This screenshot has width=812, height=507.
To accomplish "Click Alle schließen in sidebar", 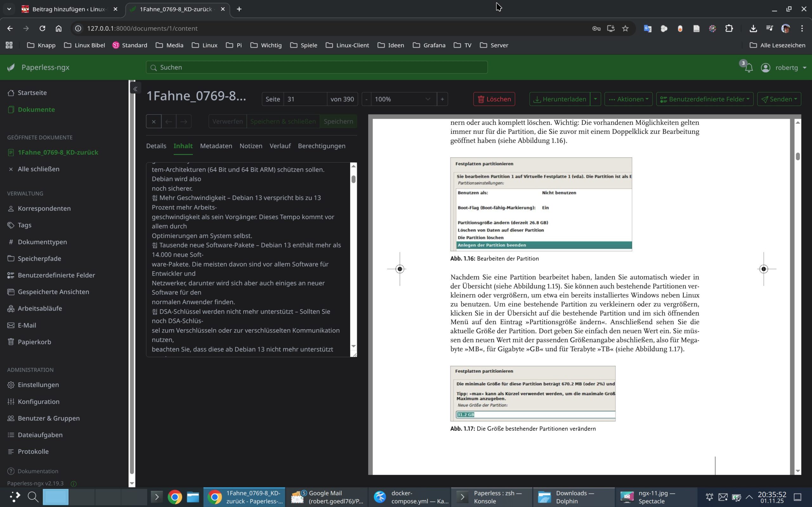I will tap(38, 169).
